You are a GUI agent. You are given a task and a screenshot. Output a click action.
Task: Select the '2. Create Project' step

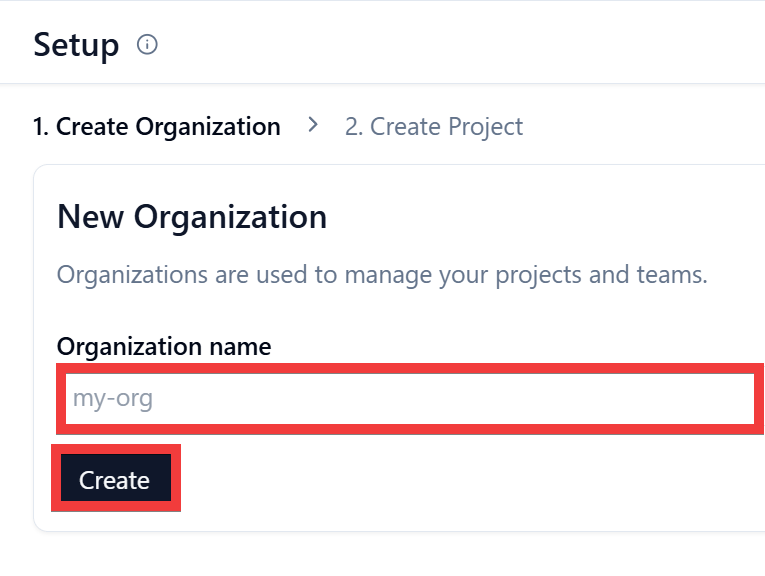click(x=434, y=127)
